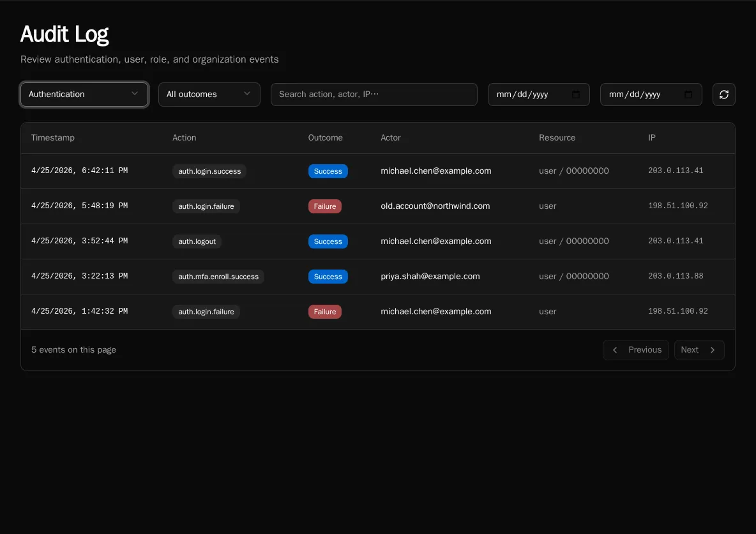756x534 pixels.
Task: Click the right arrow inside the Next button
Action: [714, 349]
